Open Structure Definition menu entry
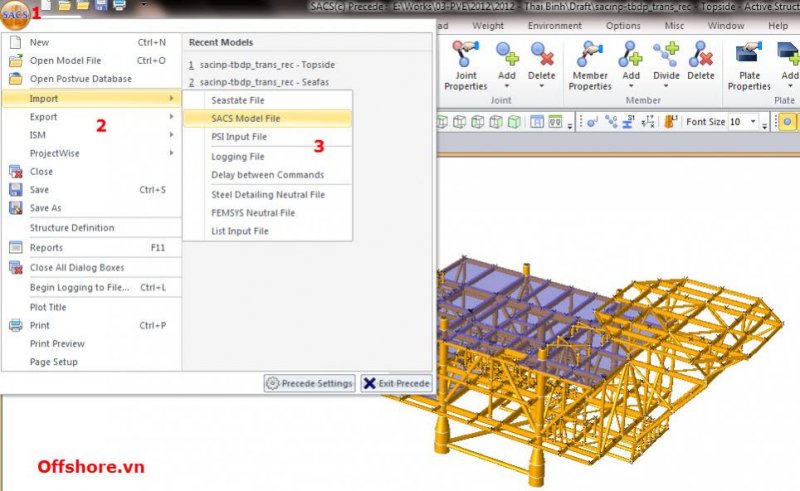800x491 pixels. coord(92,228)
